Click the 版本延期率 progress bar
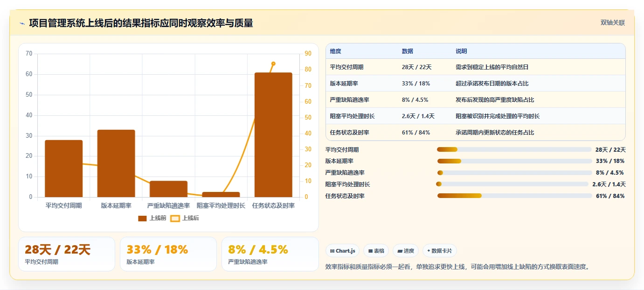This screenshot has width=644, height=290. click(x=514, y=161)
